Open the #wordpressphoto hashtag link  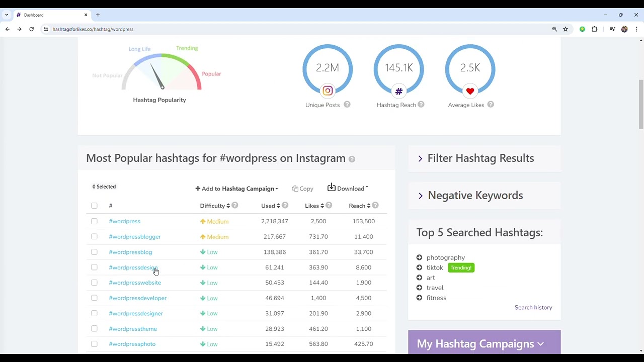[x=132, y=344]
